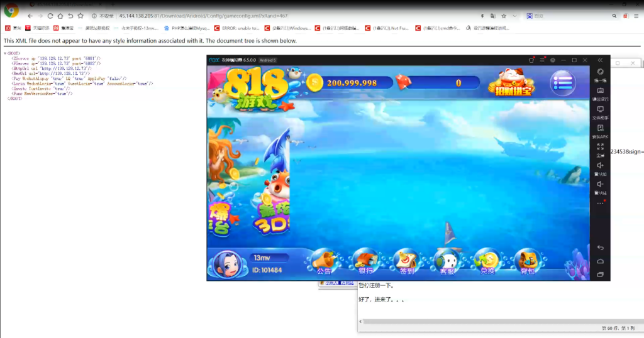The height and width of the screenshot is (338, 644).
Task: Open the backpack bubble icon
Action: (528, 261)
